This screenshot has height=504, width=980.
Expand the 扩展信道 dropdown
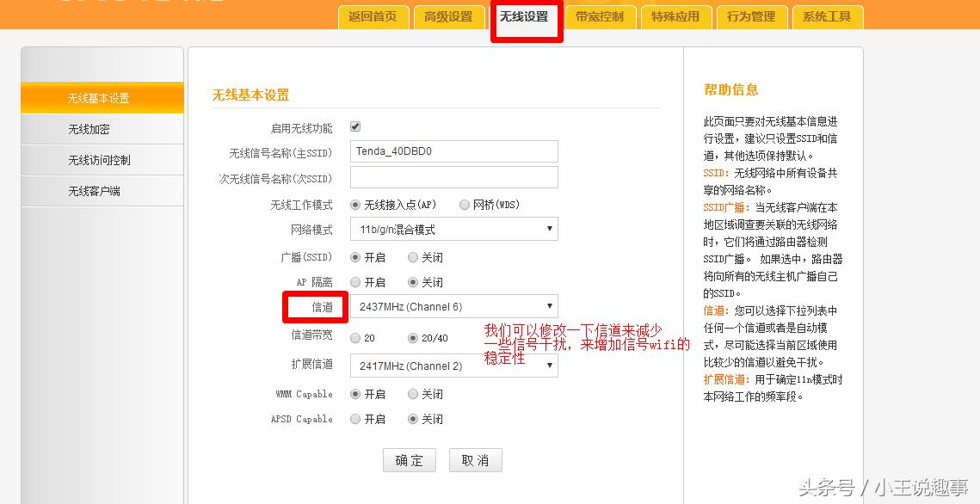coord(453,366)
